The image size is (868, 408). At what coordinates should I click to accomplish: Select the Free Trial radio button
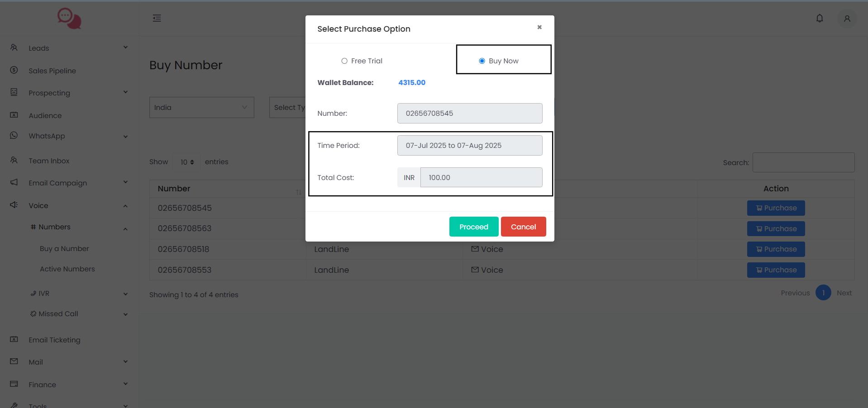pyautogui.click(x=344, y=61)
